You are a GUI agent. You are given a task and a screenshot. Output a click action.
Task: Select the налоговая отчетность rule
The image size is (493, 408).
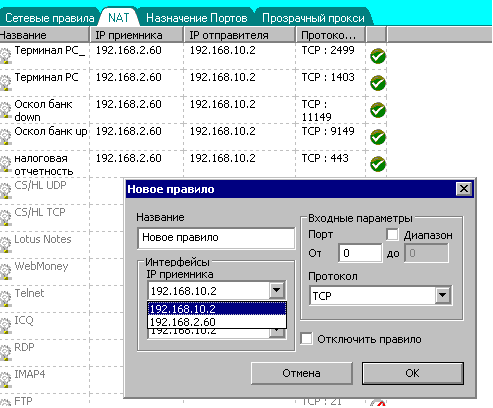coord(44,165)
